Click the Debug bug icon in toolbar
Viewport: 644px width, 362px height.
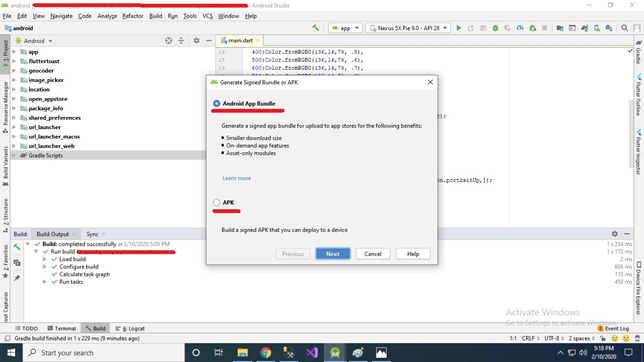click(495, 28)
